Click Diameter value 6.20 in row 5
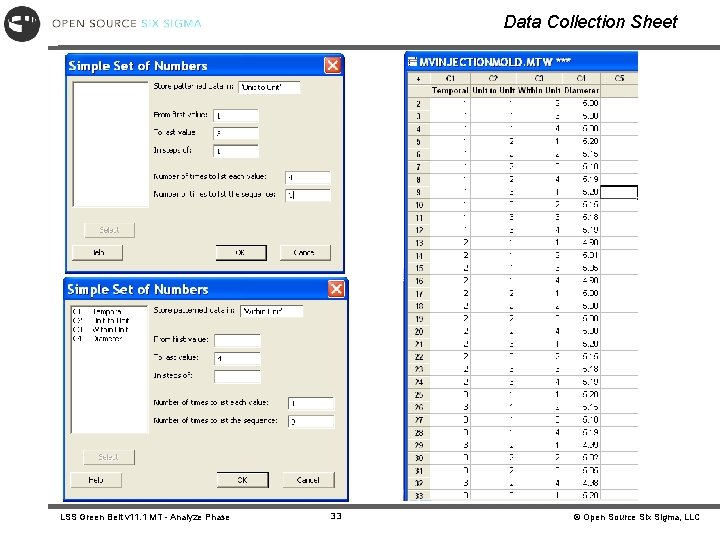Viewport: 720px width, 540px height. point(581,141)
